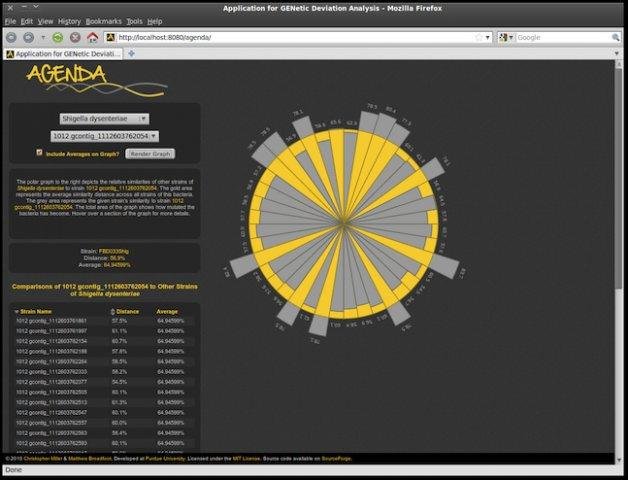Select the row with distance 58.4%
This screenshot has height=480, width=628.
[105, 433]
